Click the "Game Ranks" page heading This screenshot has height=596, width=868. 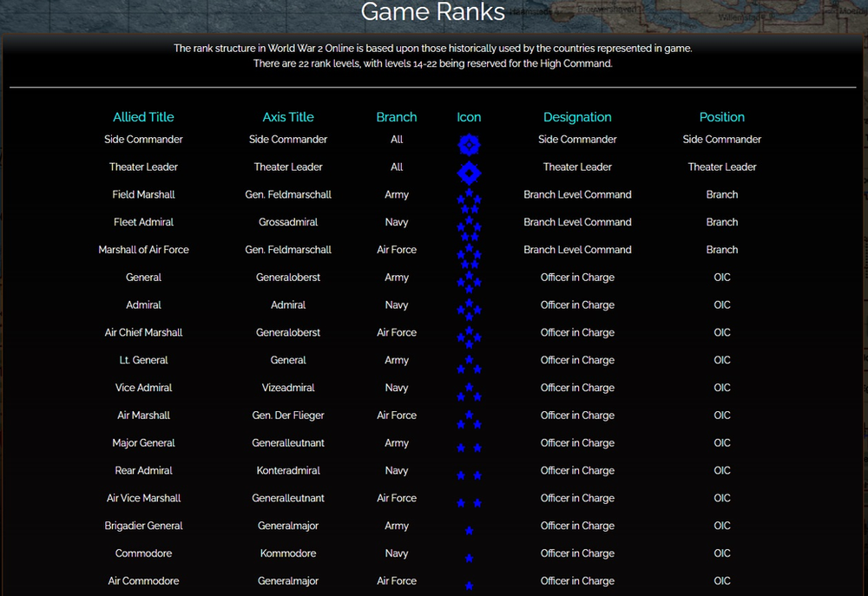coord(433,11)
